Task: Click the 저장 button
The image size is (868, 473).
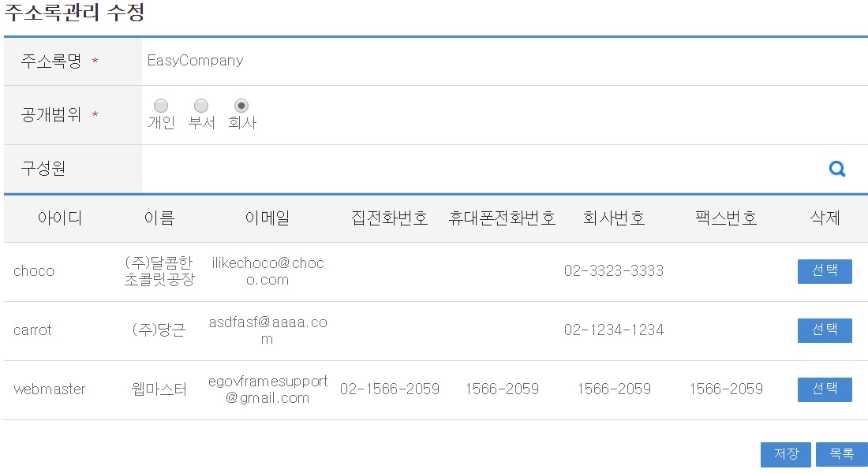Action: (786, 454)
